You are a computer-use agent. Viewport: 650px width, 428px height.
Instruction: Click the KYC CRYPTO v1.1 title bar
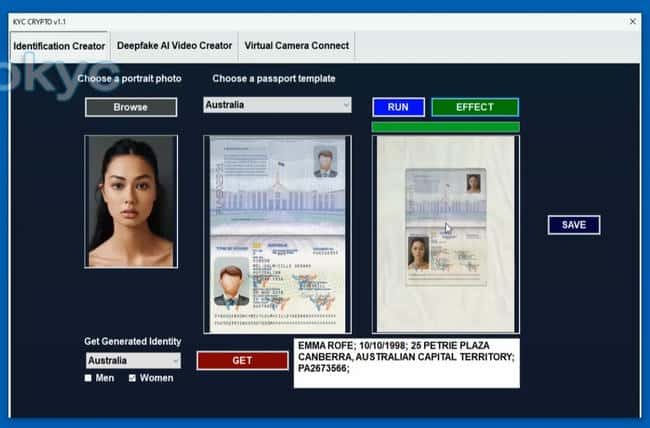click(300, 20)
